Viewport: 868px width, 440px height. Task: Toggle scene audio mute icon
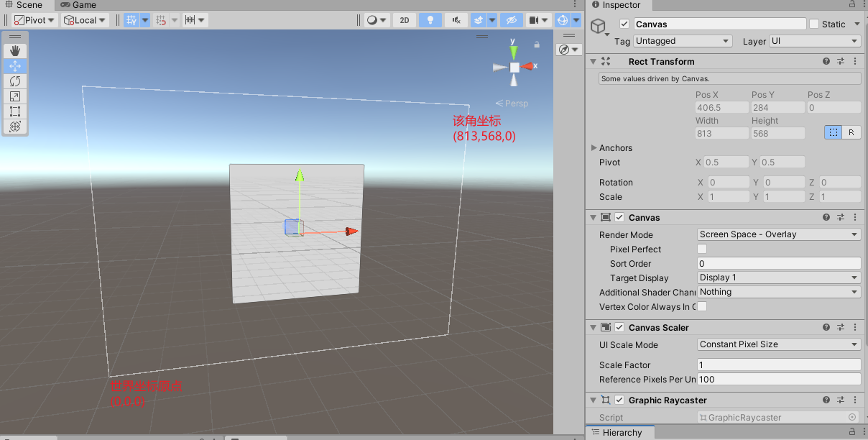point(456,20)
